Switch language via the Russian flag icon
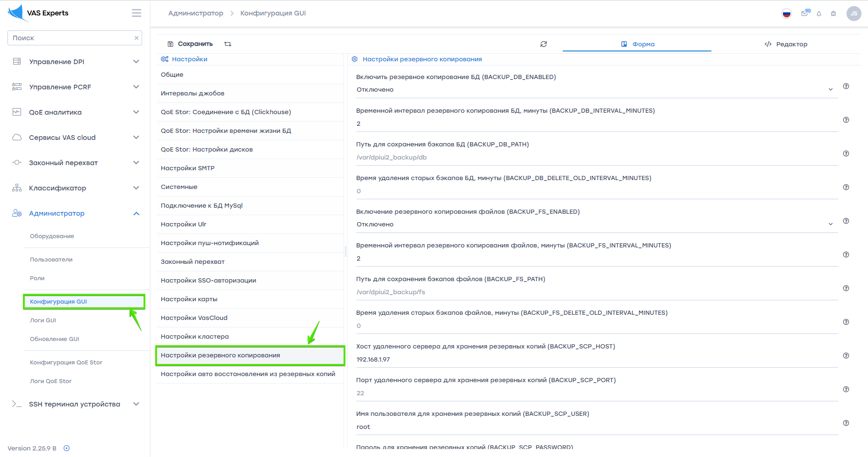 click(x=787, y=14)
